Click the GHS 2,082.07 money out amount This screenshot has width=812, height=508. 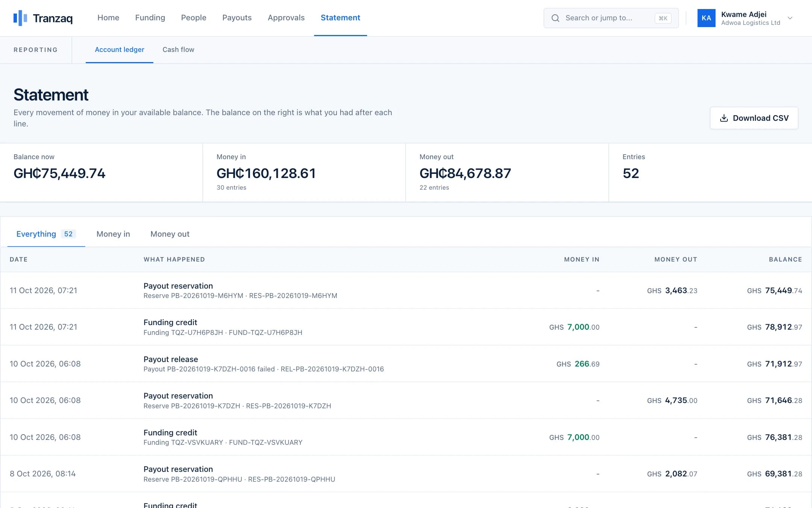click(x=672, y=474)
